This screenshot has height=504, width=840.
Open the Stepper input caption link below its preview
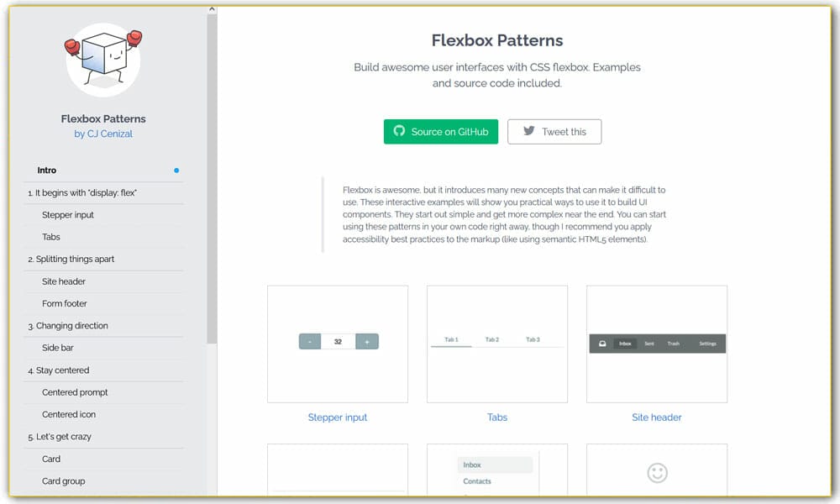(x=338, y=417)
